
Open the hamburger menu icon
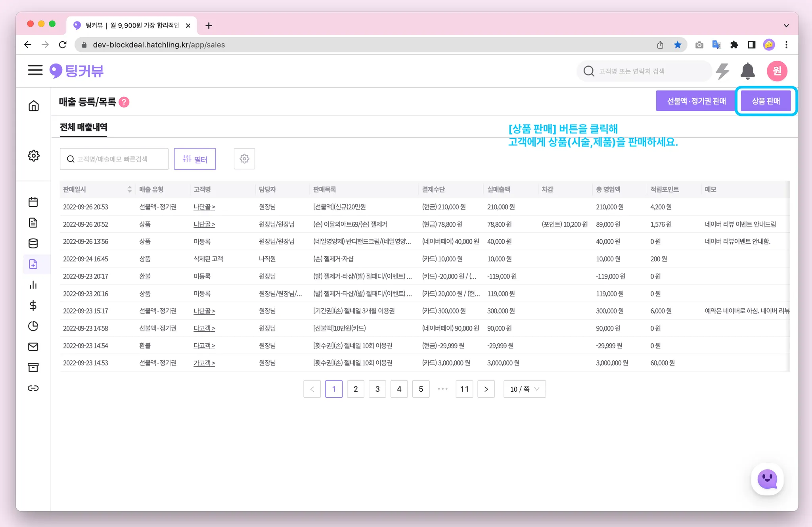tap(35, 71)
